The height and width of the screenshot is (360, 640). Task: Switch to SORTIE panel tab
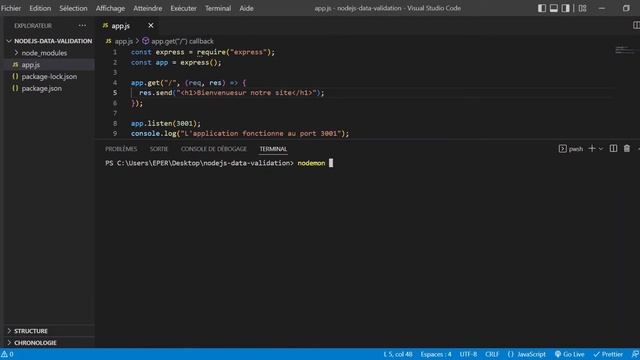coord(159,149)
